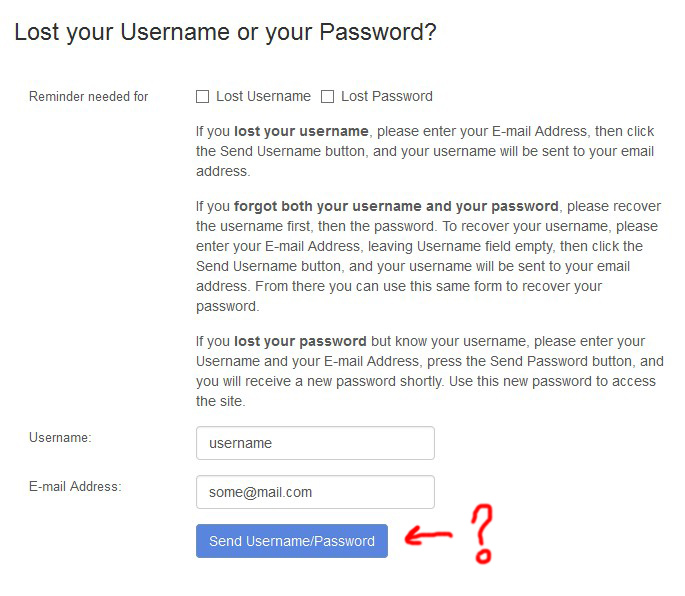The width and height of the screenshot is (685, 596).
Task: Click 'From there you can use this same form' sentence
Action: [379, 286]
